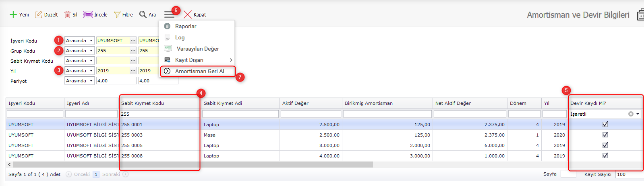Open the hamburger menu icon

coord(169,14)
